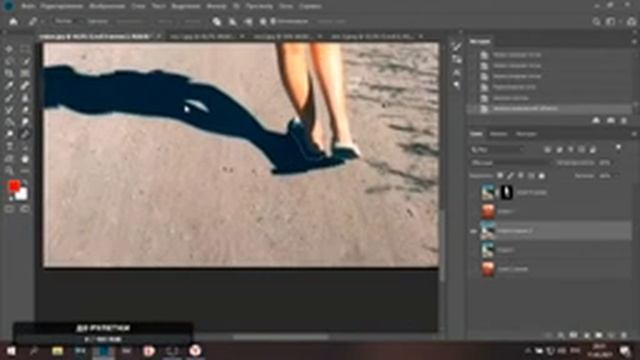Toggle pixel layer filter icon

pos(548,150)
